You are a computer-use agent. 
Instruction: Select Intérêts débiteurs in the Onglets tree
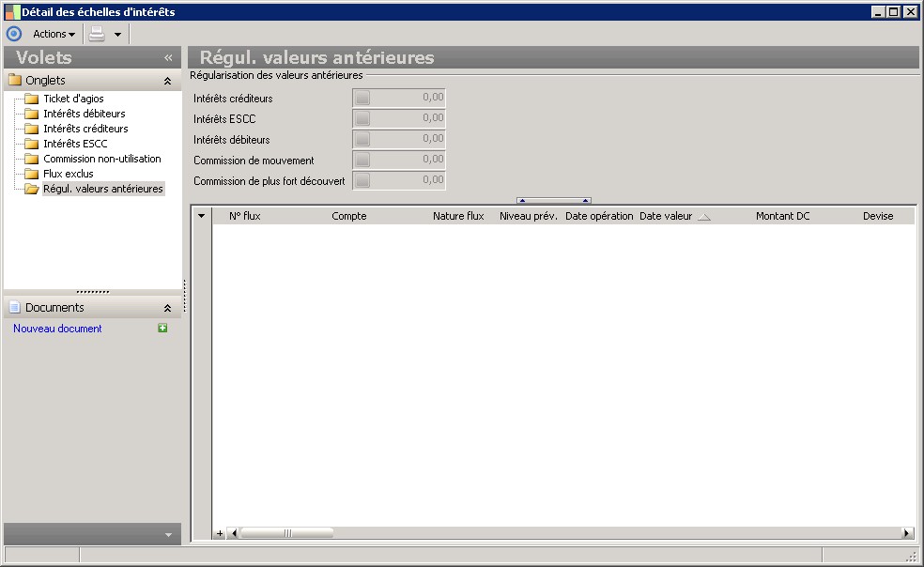(x=85, y=114)
